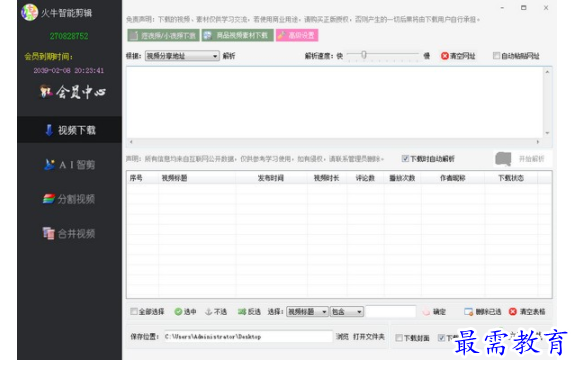The image size is (576, 374).
Task: Click the 不选 anchor icon
Action: (208, 312)
